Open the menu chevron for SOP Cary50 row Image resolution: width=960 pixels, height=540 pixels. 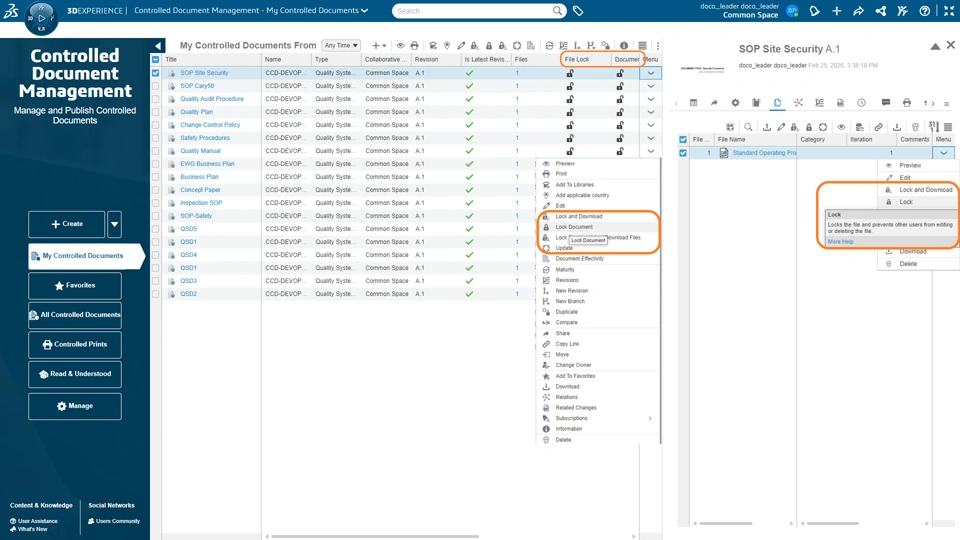coord(651,86)
